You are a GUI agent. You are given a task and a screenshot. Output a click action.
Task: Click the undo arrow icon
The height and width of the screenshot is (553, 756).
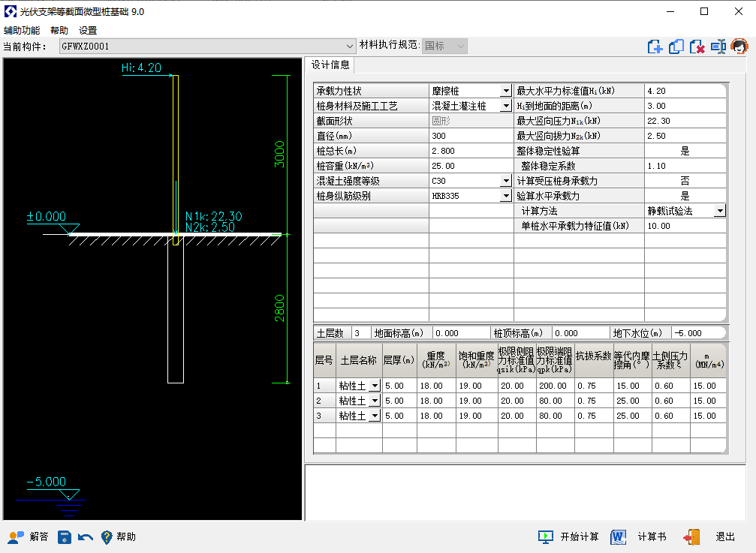85,536
